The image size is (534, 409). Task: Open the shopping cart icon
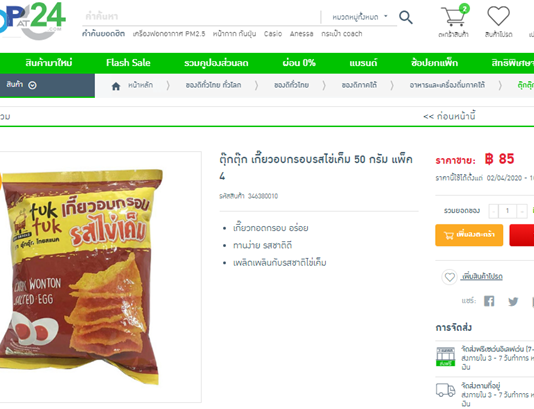(x=455, y=15)
